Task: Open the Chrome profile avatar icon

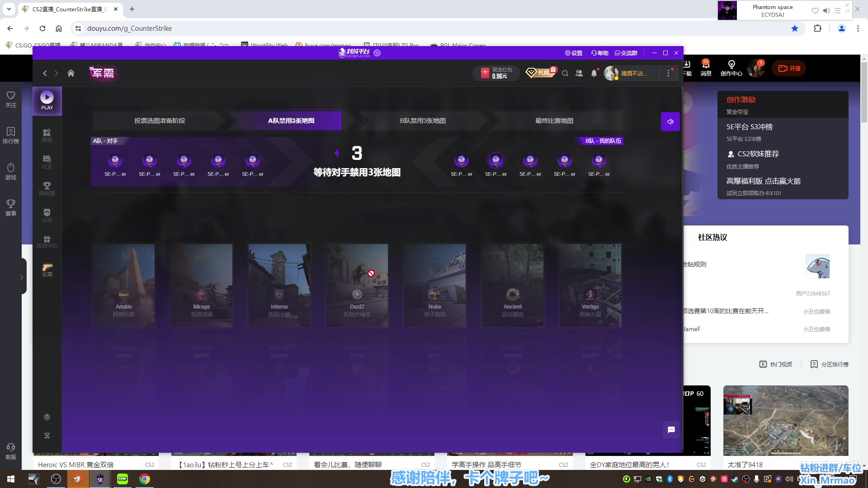Action: 841,28
